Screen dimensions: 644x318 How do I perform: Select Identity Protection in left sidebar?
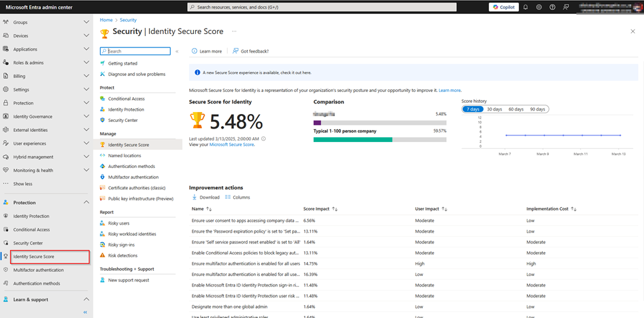click(x=31, y=216)
